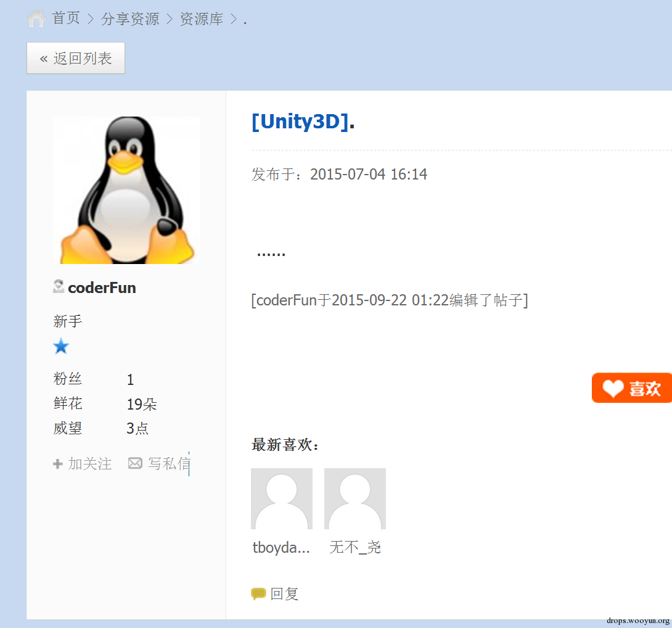Like the post with 喜欢 button
Screen dimensions: 672x628
(632, 388)
